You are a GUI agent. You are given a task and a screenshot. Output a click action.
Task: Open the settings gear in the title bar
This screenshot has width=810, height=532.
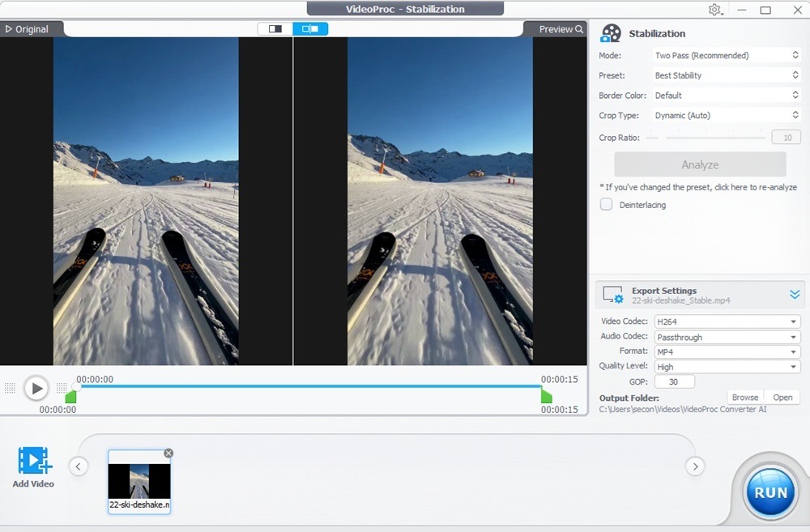[714, 9]
